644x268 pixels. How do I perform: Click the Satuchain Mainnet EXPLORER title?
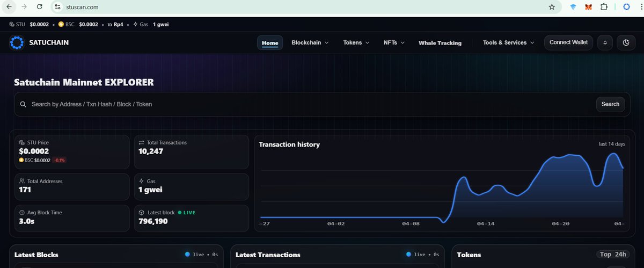pos(84,82)
